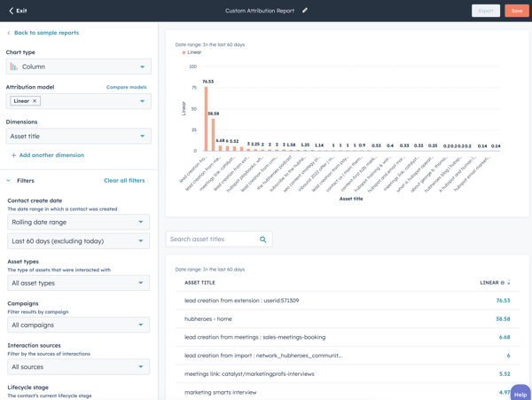The height and width of the screenshot is (400, 532).
Task: Open the 5.52 value link
Action: click(x=505, y=374)
